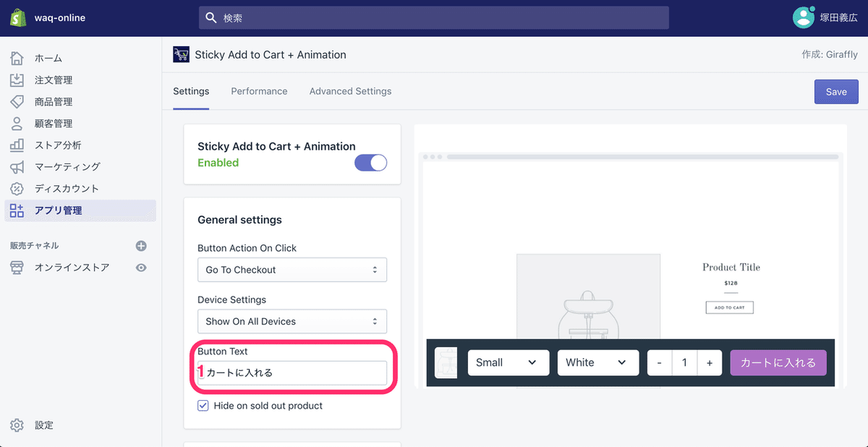
Task: Disable the Sticky Add to Cart toggle
Action: click(370, 163)
